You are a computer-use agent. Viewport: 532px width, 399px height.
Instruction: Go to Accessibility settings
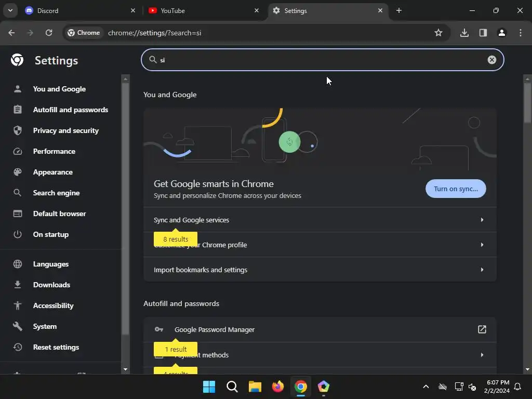(54, 305)
